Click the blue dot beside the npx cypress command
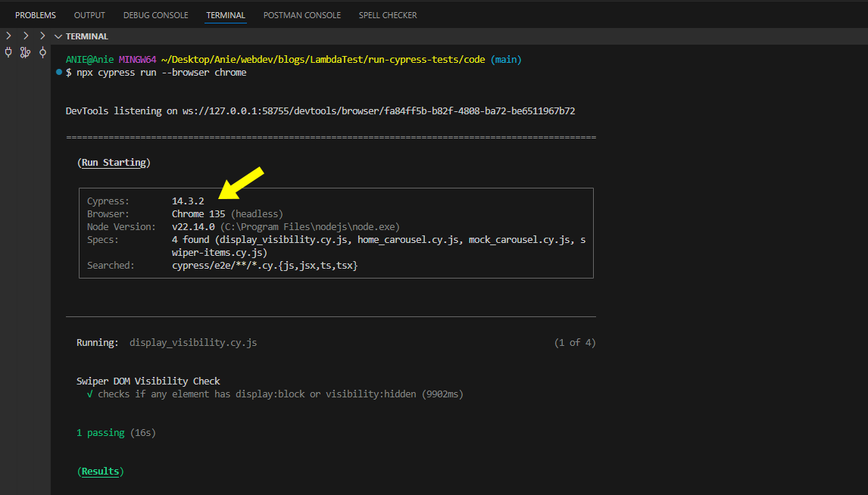Screen dimensions: 868x495 pyautogui.click(x=58, y=72)
